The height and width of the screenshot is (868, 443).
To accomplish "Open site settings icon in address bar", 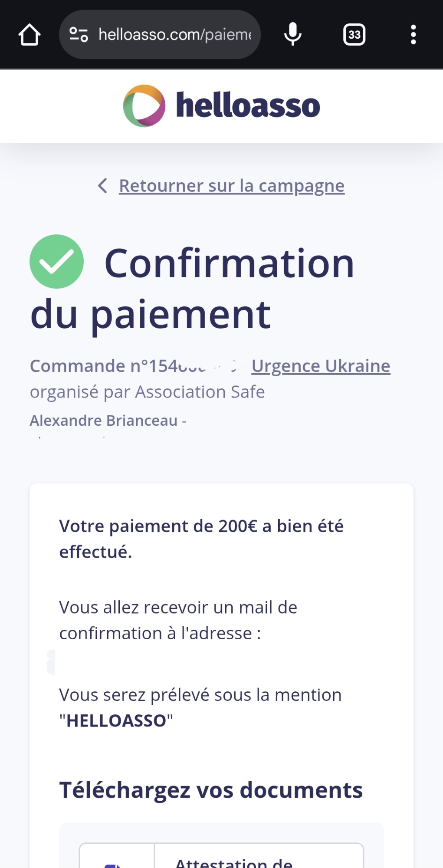I will (79, 35).
